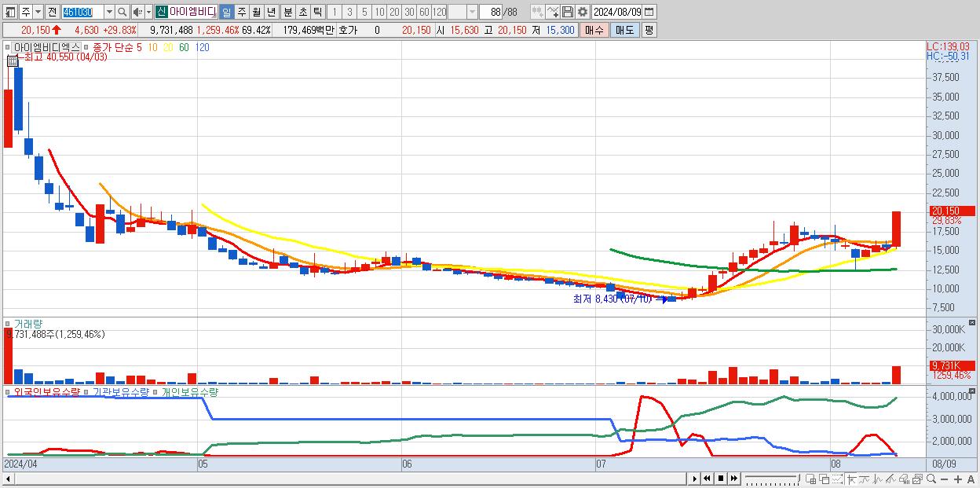The height and width of the screenshot is (488, 980).
Task: Click the stop button in playback controls
Action: pyautogui.click(x=720, y=479)
